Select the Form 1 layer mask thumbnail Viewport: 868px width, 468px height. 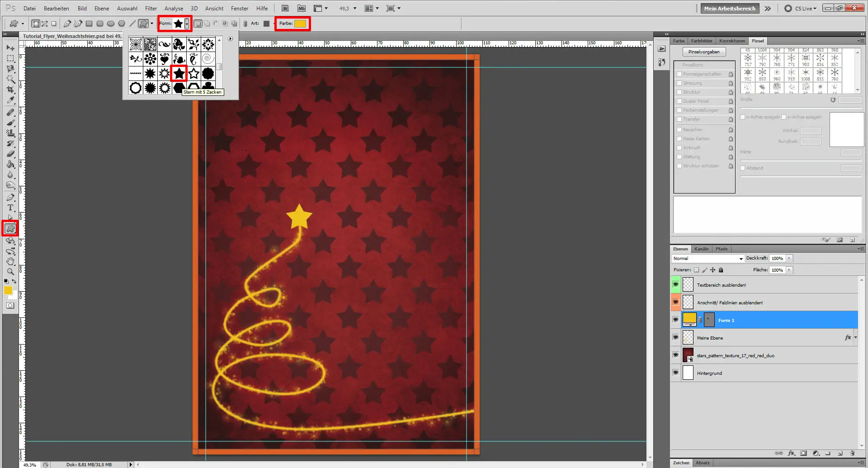click(709, 320)
